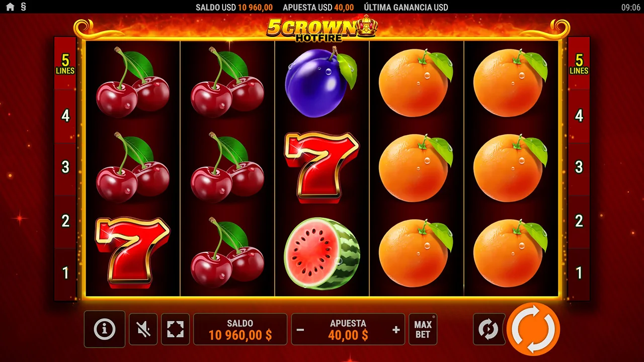Screen dimensions: 644x362
Task: Click the SALDO balance display at bottom
Action: point(240,329)
